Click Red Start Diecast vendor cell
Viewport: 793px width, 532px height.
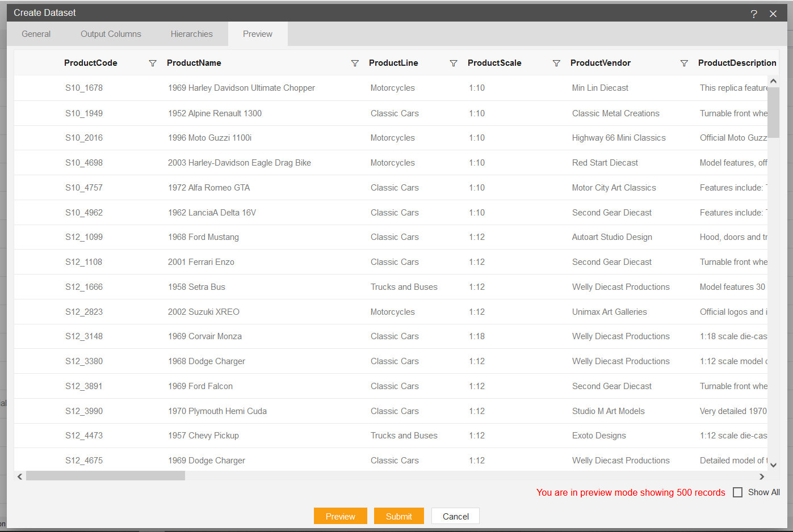point(605,163)
